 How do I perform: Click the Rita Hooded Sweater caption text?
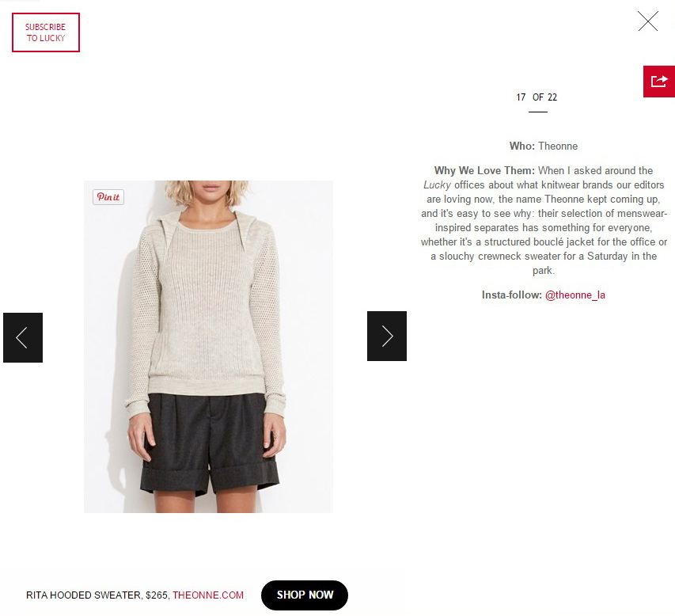82,595
